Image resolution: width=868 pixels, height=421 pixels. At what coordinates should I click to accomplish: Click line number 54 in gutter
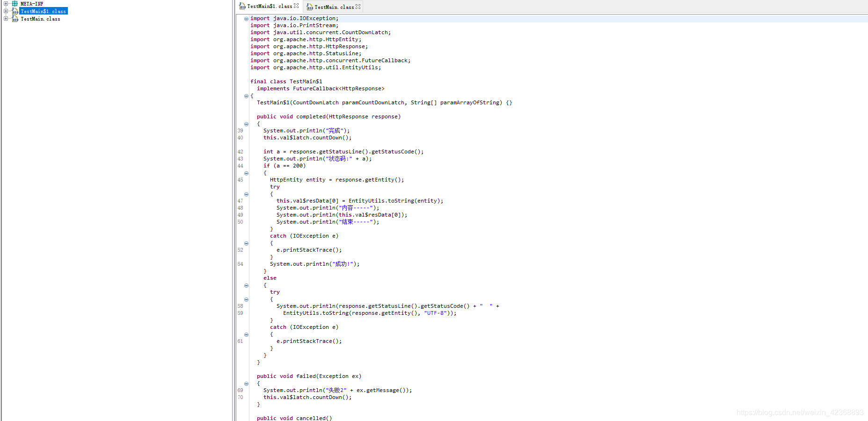(x=241, y=264)
